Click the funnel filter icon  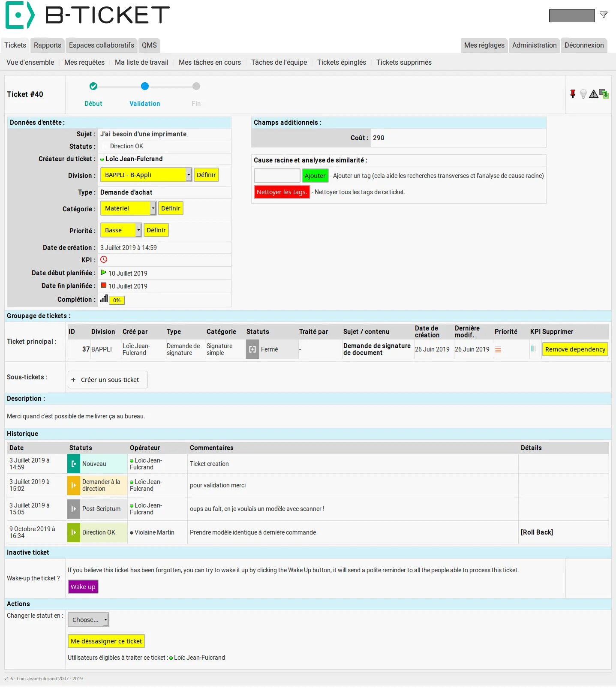[604, 15]
